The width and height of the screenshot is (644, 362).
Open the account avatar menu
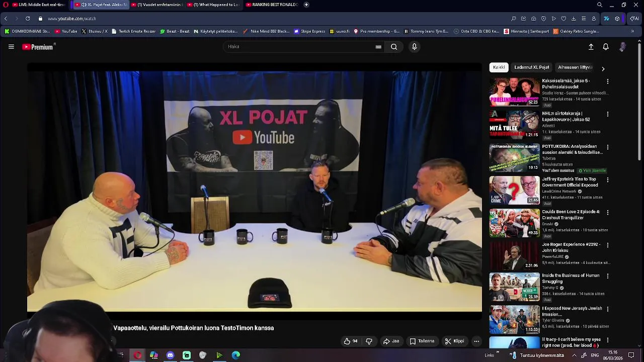click(622, 47)
